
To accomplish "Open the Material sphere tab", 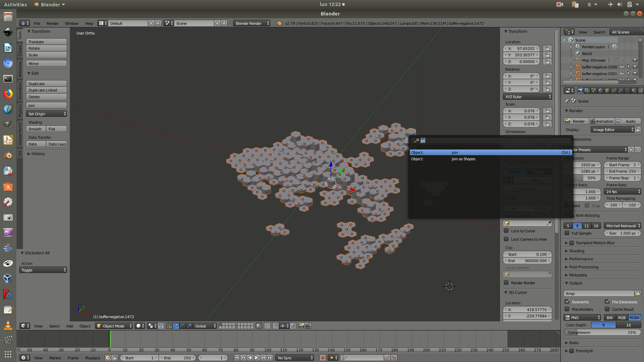I will [x=634, y=90].
